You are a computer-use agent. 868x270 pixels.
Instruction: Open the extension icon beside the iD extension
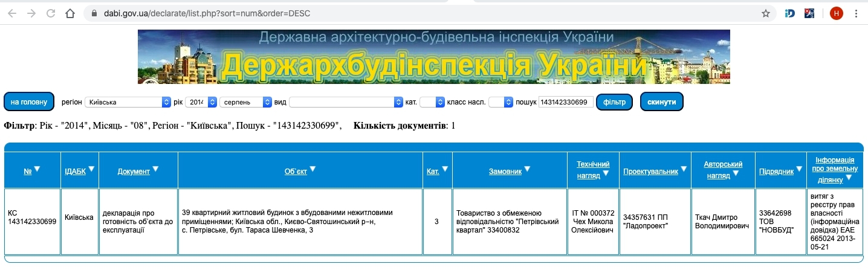click(809, 13)
